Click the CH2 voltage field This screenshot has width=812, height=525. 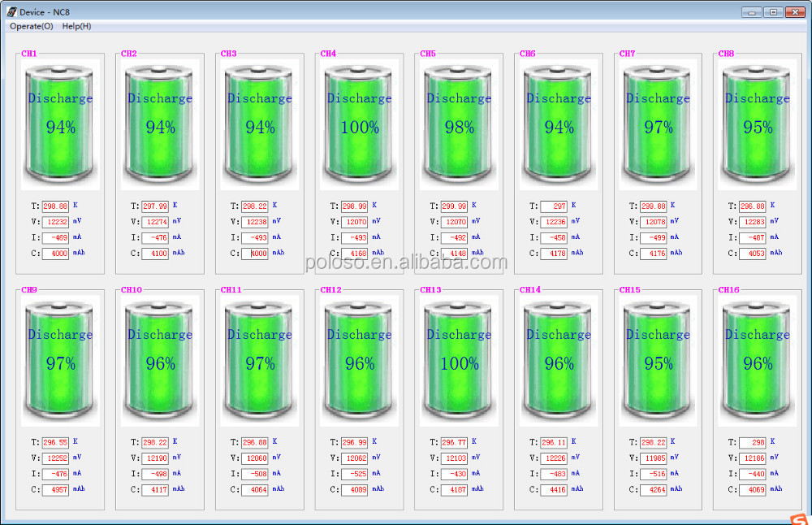coord(155,222)
